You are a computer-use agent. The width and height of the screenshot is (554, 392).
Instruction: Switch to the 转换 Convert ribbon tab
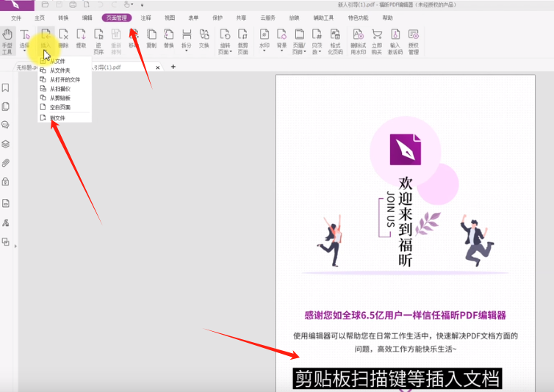tap(63, 18)
